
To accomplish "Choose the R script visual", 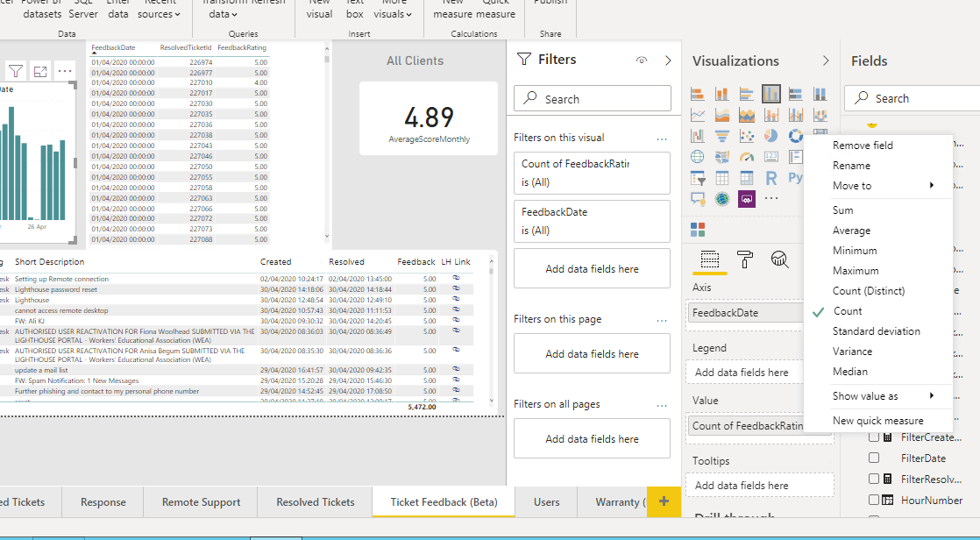I will click(771, 178).
